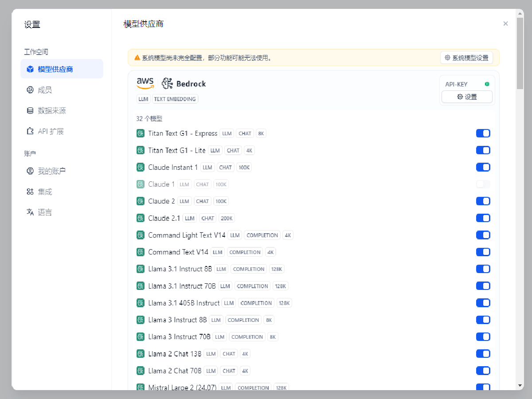Click the Llama 3.1 Instruct 8B model icon
The height and width of the screenshot is (399, 532).
(x=141, y=269)
